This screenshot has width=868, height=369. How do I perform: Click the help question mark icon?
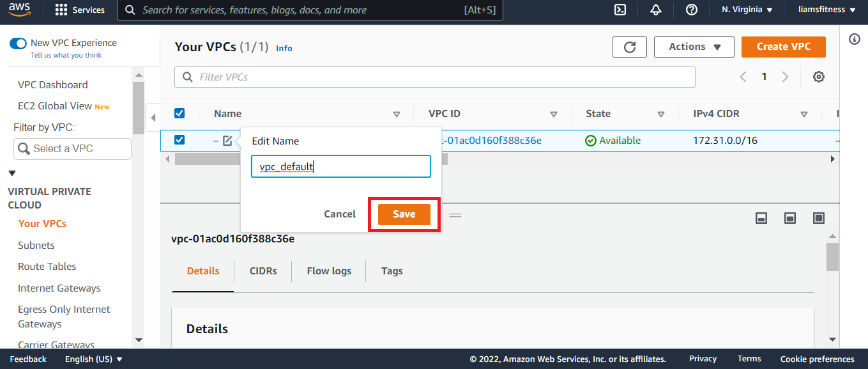[x=691, y=10]
